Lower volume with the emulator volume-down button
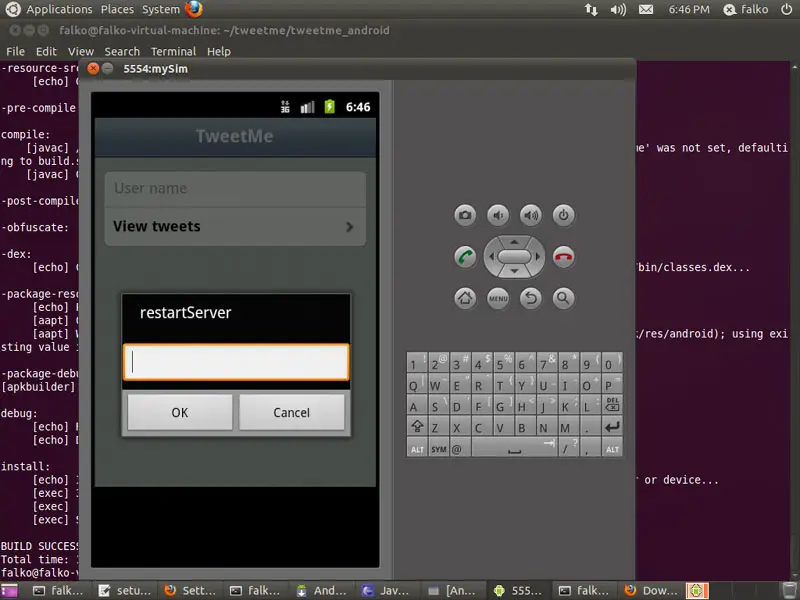The width and height of the screenshot is (800, 600). point(498,215)
